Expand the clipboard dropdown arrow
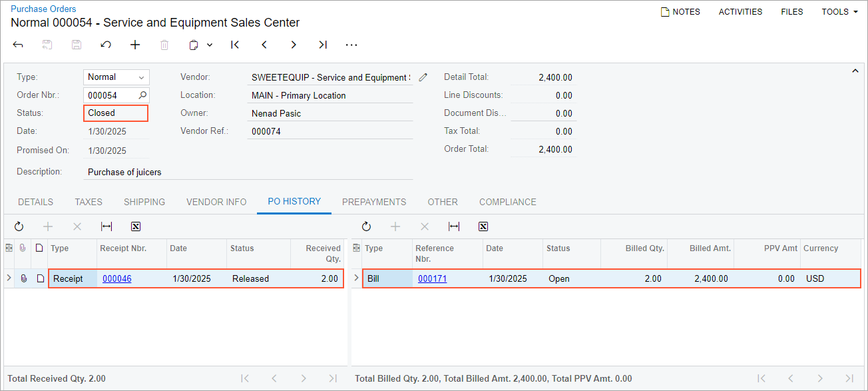The image size is (868, 391). pyautogui.click(x=210, y=45)
